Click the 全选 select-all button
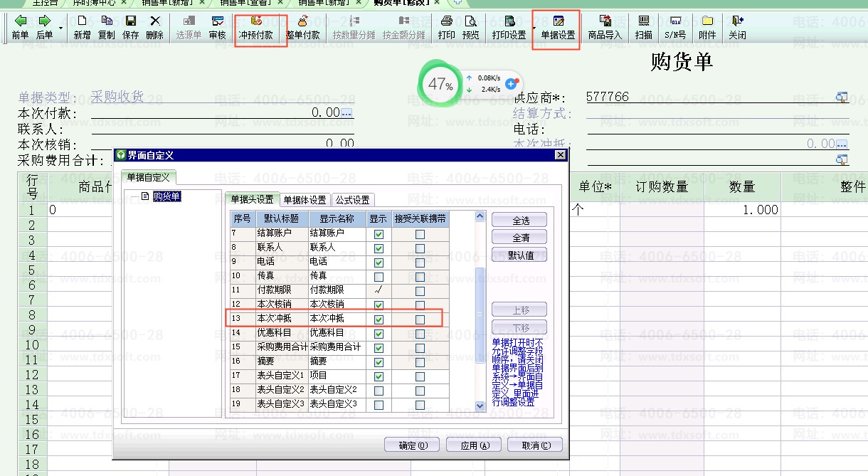 (520, 221)
